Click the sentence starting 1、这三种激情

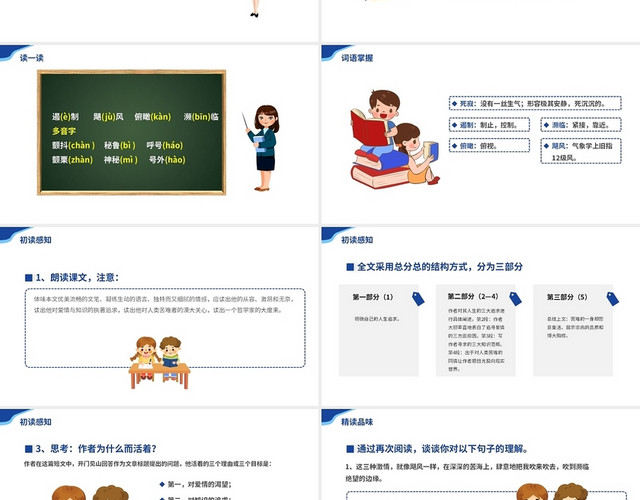[467, 472]
